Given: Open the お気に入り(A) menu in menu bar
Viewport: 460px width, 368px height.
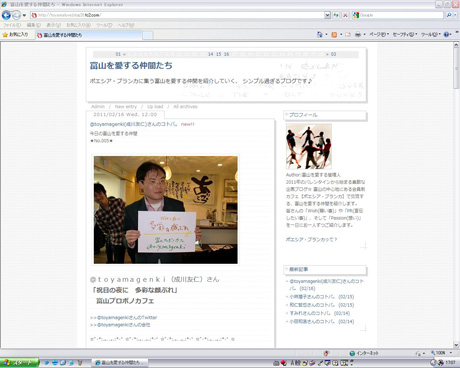Looking at the screenshot, I should point(78,25).
